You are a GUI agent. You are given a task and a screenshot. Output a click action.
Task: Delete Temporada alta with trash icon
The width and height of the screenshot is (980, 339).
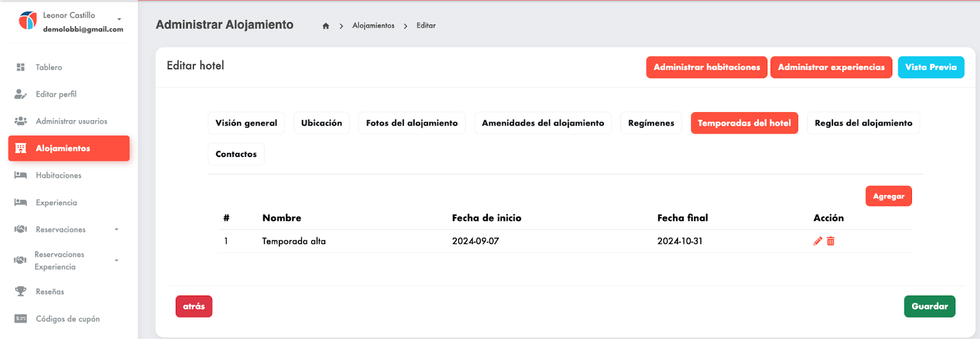[x=831, y=241]
